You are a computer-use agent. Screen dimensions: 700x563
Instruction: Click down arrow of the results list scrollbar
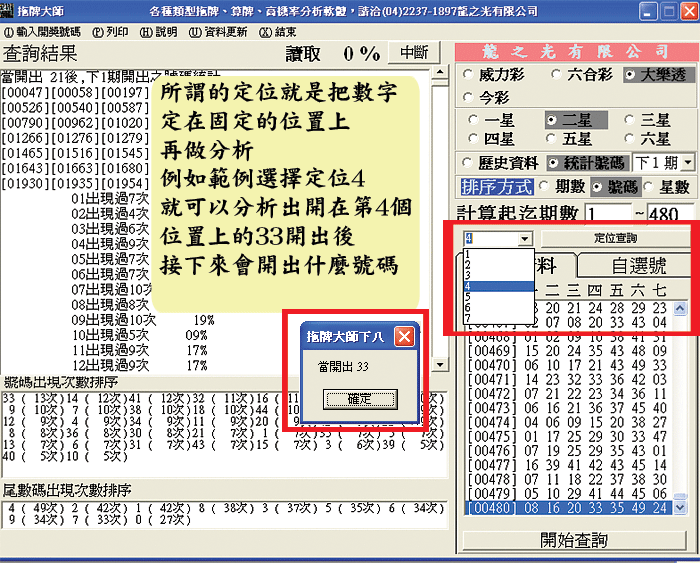click(x=440, y=365)
